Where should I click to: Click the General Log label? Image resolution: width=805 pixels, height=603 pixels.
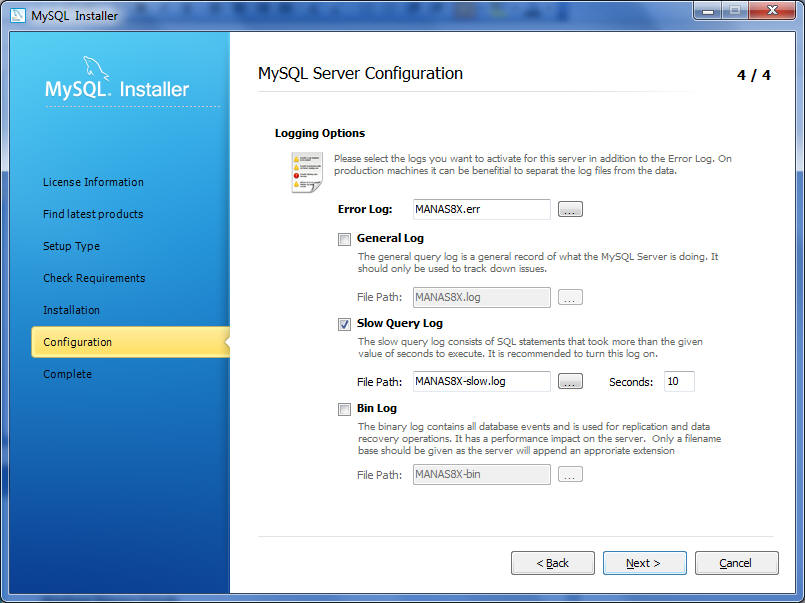pos(390,238)
